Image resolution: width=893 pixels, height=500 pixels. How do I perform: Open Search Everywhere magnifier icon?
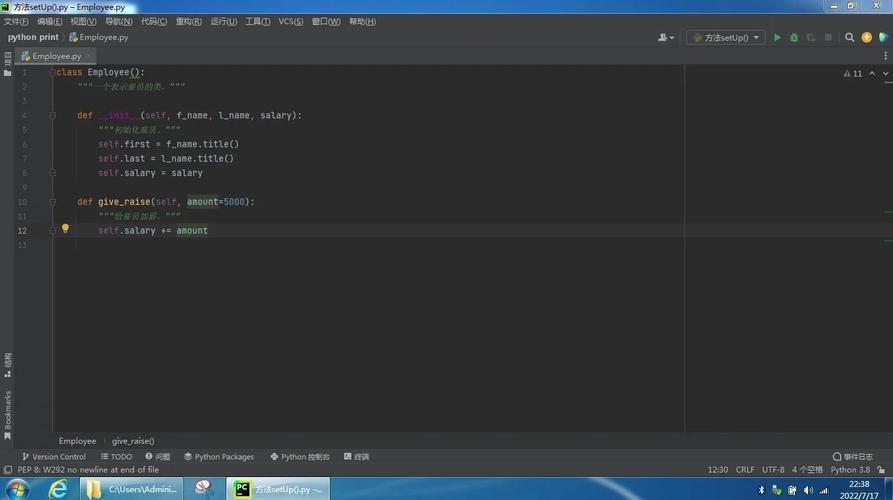(x=849, y=37)
